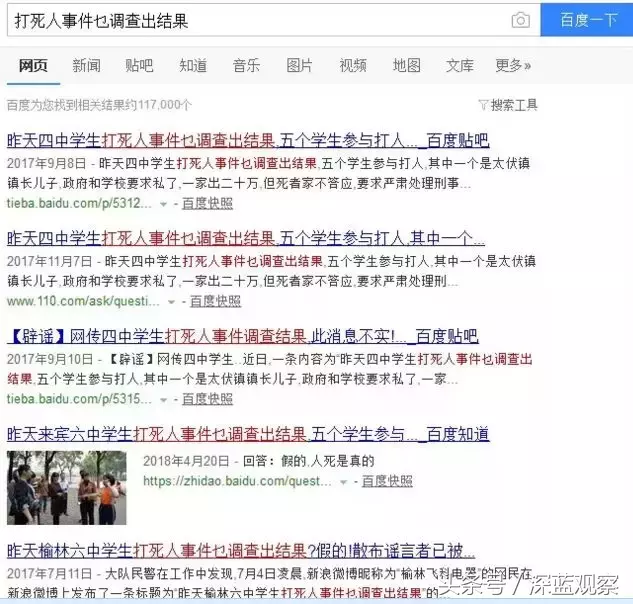Image resolution: width=633 pixels, height=604 pixels.
Task: Expand dropdown arrow after zhidao.baidu.com link
Action: pyautogui.click(x=343, y=482)
